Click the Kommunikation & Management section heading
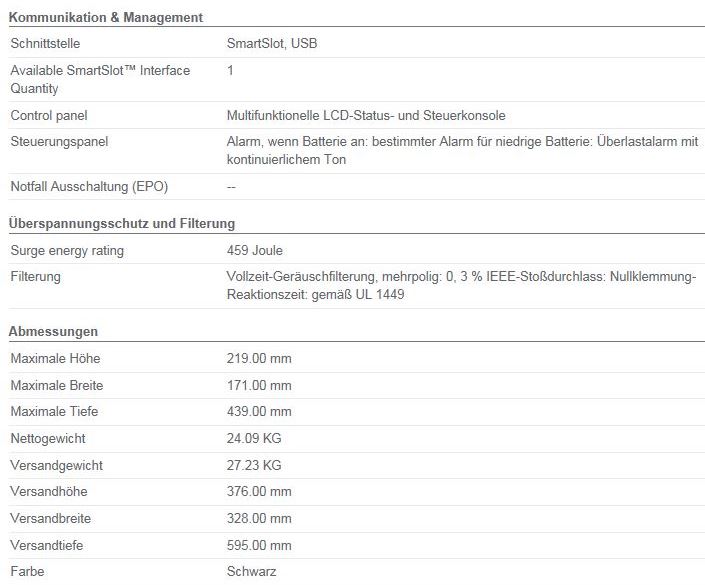The height and width of the screenshot is (585, 705). pos(106,18)
